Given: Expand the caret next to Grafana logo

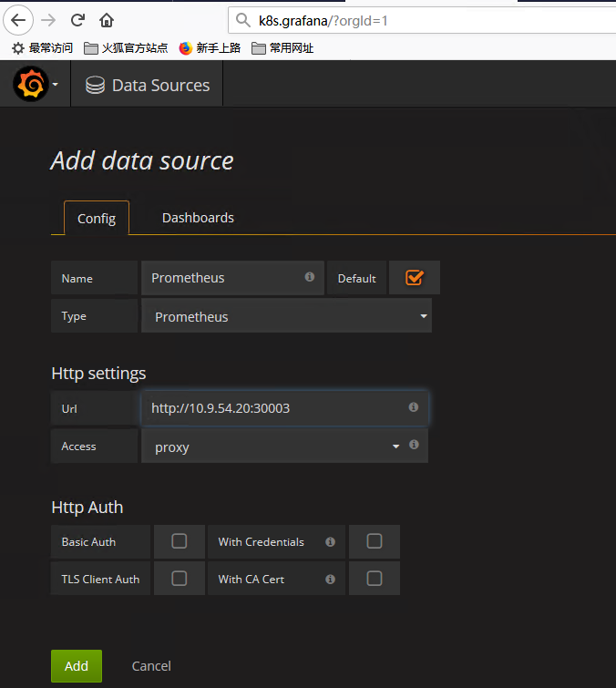Looking at the screenshot, I should [56, 84].
